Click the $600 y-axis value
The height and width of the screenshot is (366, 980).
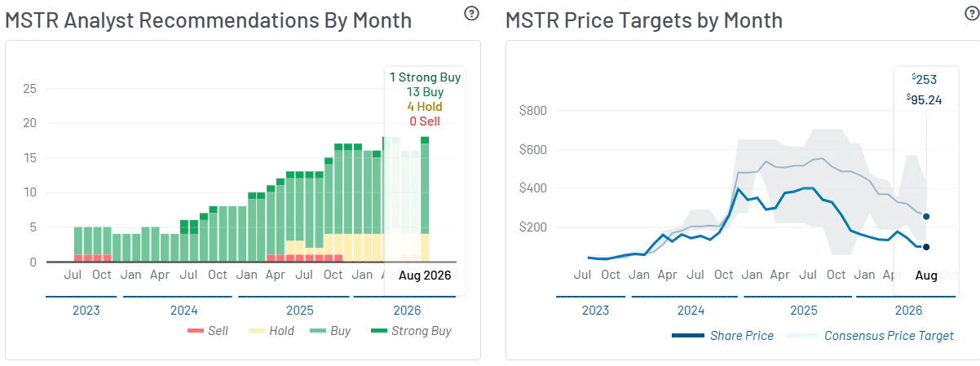(x=533, y=150)
